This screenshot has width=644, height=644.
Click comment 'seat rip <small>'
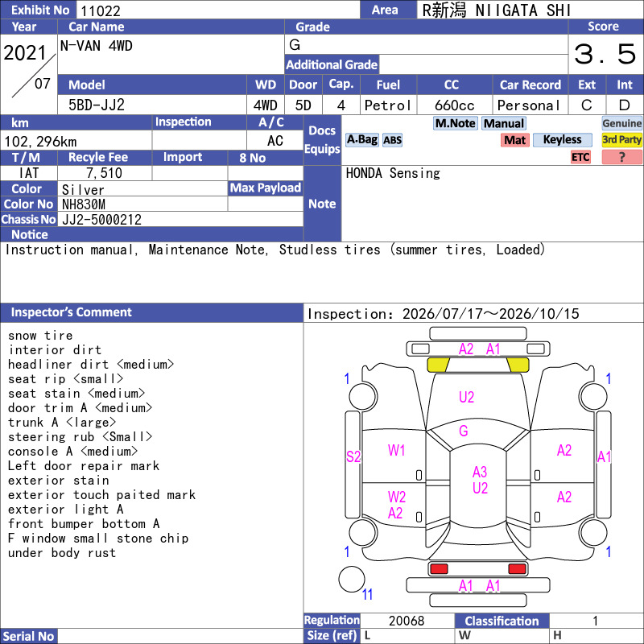(66, 378)
